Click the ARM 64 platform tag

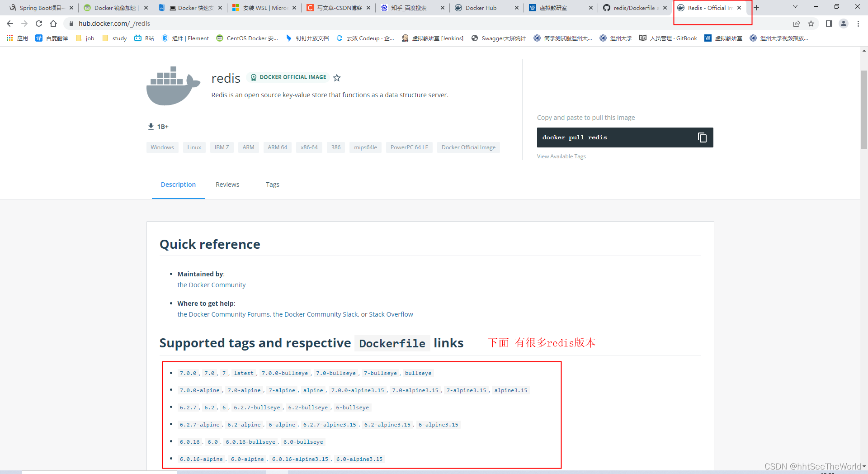point(278,147)
